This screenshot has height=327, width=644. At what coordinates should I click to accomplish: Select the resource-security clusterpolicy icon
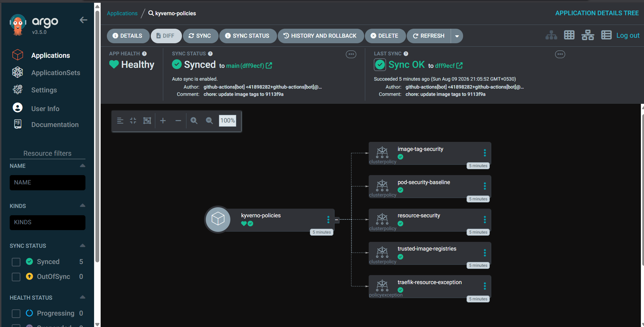(382, 219)
